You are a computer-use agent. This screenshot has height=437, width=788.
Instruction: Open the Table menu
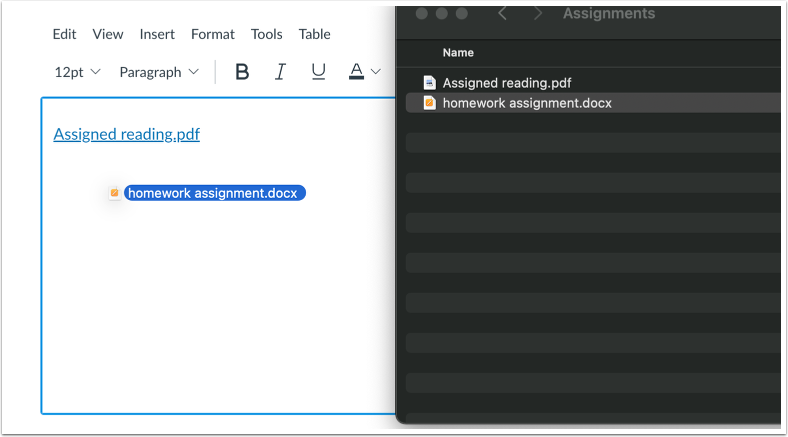pos(315,34)
